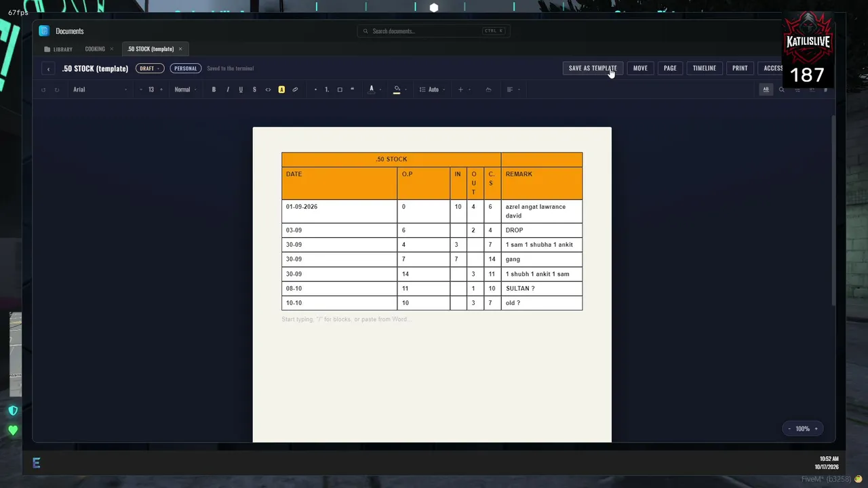Switch to the Cooking tab
868x488 pixels.
(95, 49)
